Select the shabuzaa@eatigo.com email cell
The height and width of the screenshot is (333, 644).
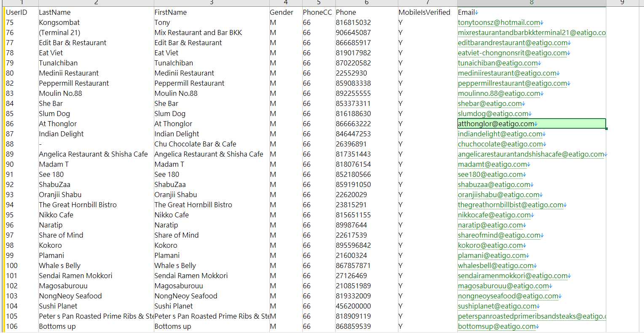coord(531,184)
